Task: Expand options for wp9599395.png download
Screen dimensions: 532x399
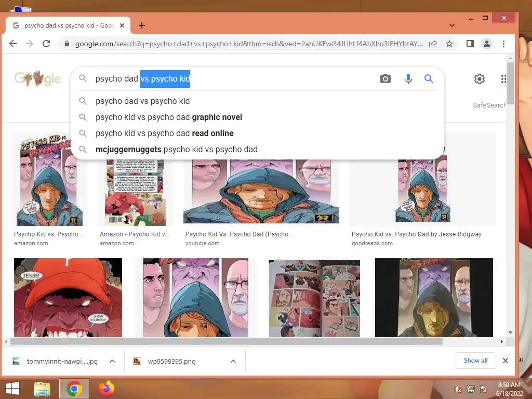Action: [233, 362]
